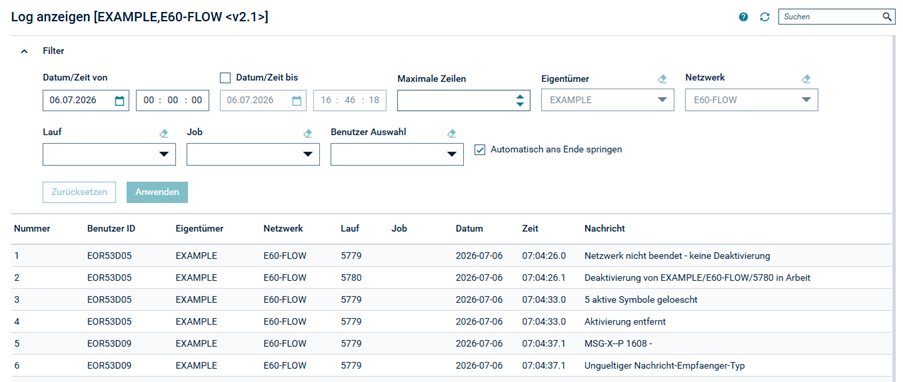Click the Nachricht column header

pyautogui.click(x=605, y=229)
